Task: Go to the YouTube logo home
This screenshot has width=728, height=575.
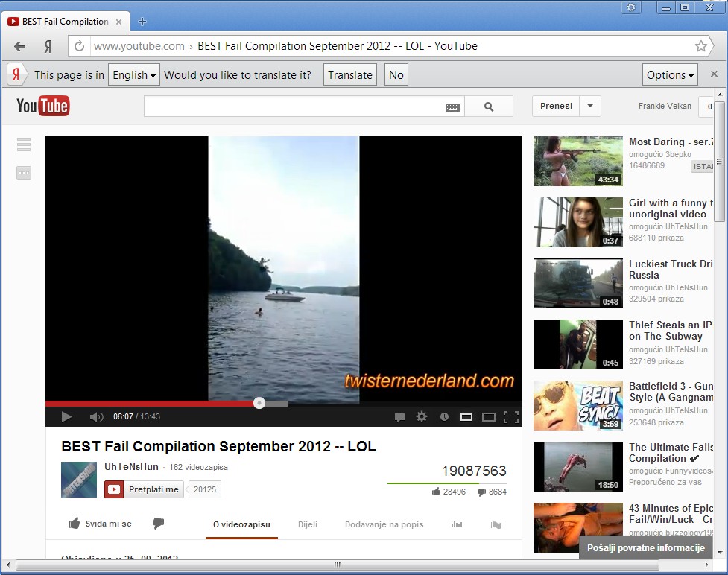Action: [x=42, y=106]
